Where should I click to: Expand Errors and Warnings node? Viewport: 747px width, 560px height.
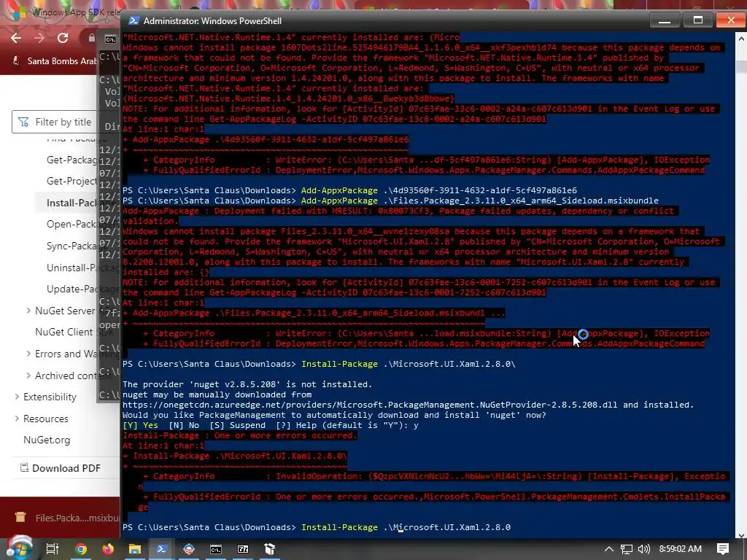click(29, 354)
